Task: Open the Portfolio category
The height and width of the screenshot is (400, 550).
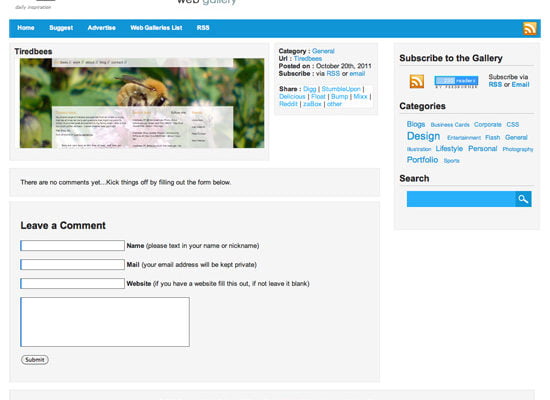Action: (x=422, y=160)
